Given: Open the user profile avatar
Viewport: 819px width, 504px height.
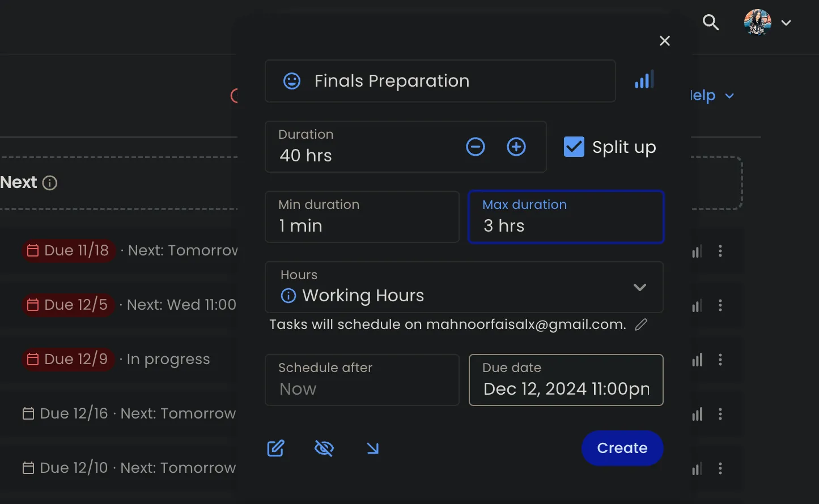Looking at the screenshot, I should point(758,23).
